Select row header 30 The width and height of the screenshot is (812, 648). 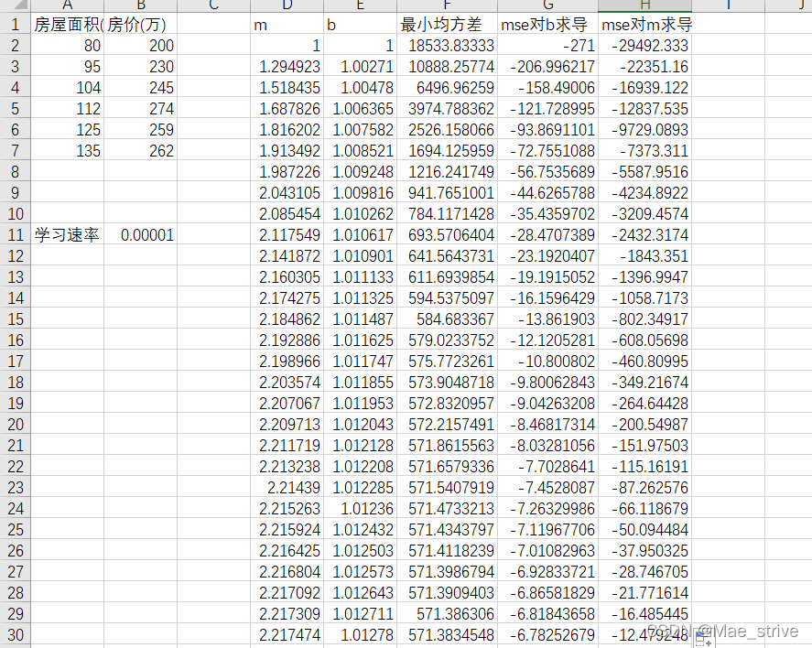[16, 634]
